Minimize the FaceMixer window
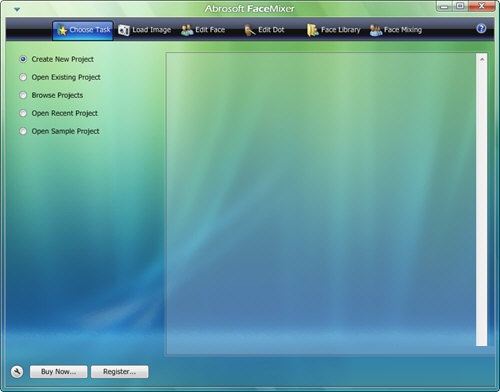Viewport: 500px width, 392px height. click(444, 6)
